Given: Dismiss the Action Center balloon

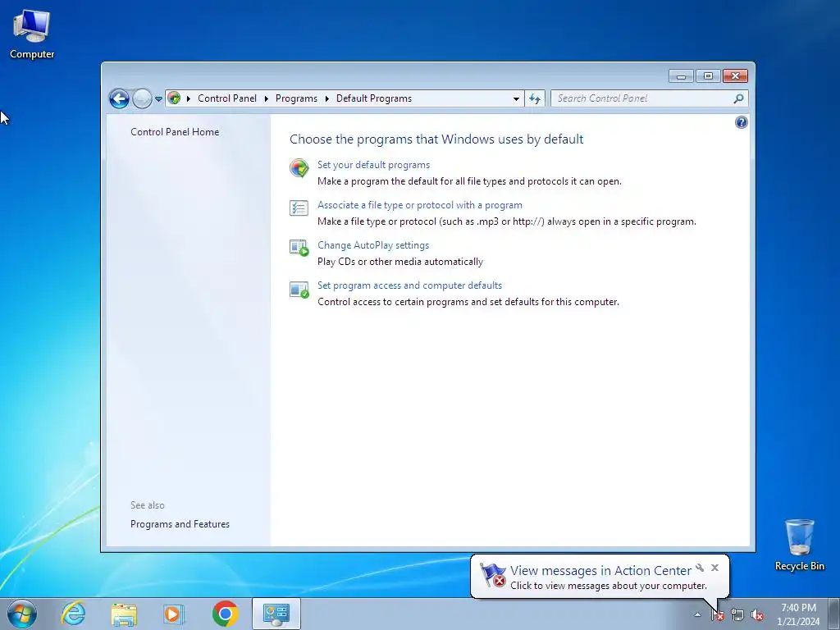Looking at the screenshot, I should [x=714, y=568].
